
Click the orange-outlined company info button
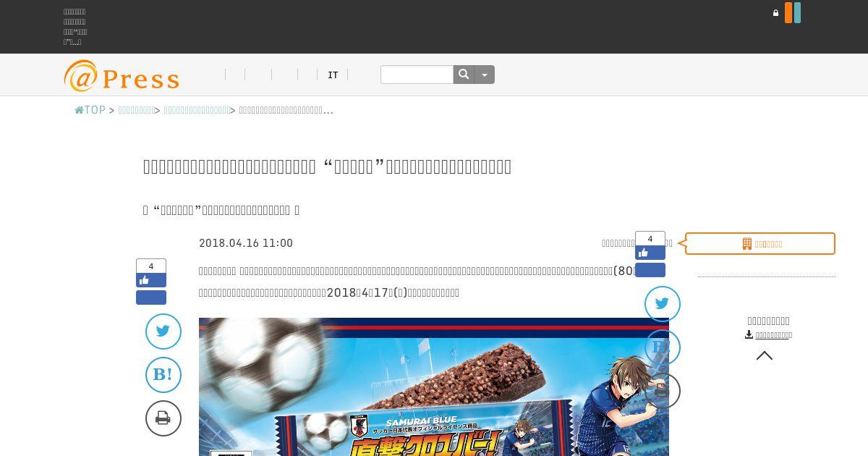[760, 244]
